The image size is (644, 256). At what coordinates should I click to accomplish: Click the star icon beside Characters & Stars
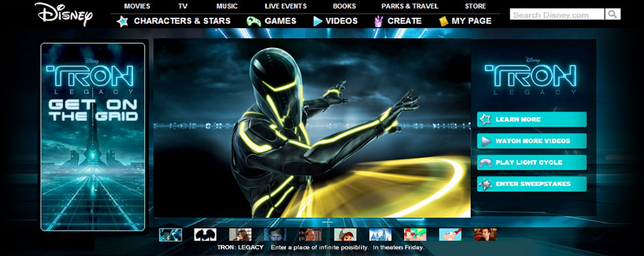[x=123, y=21]
